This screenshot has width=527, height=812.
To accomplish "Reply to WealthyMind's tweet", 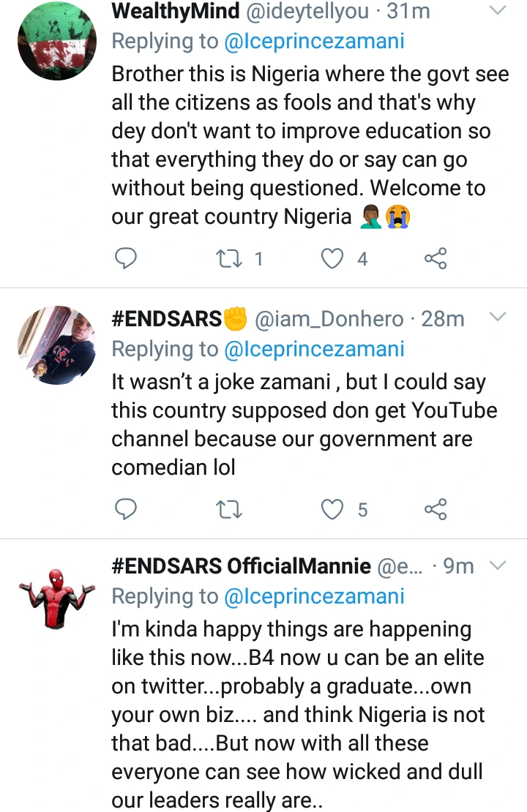I will pyautogui.click(x=127, y=258).
